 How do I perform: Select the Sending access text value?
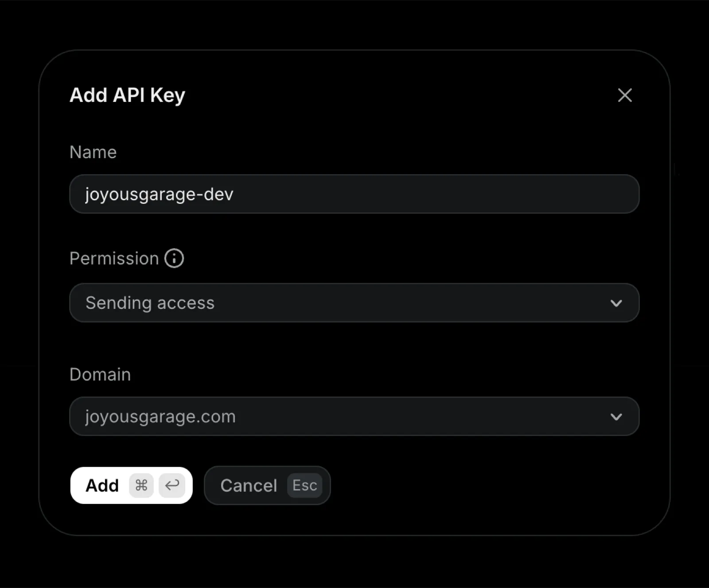(150, 303)
